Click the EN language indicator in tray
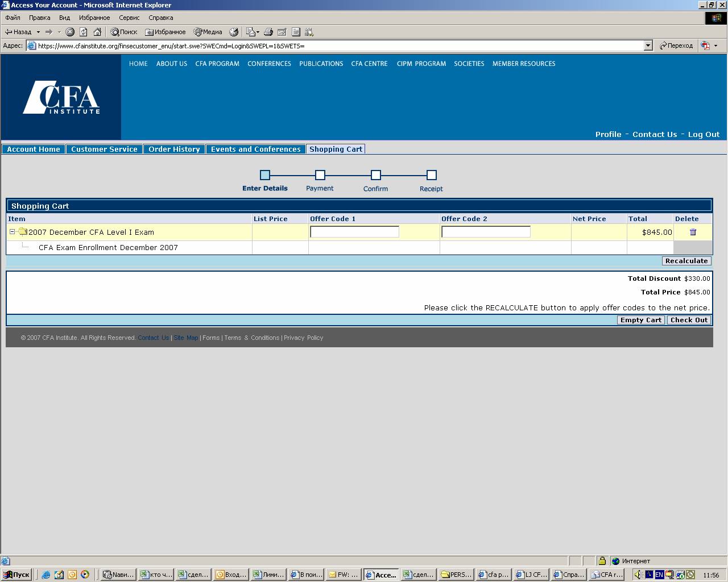Viewport: 728px width, 582px height. (659, 575)
